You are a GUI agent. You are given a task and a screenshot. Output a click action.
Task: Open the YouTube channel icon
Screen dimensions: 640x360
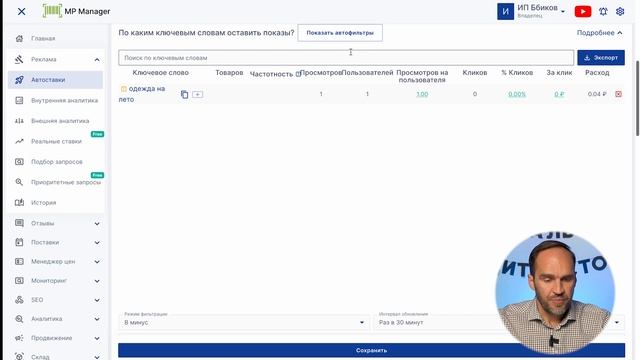[583, 11]
